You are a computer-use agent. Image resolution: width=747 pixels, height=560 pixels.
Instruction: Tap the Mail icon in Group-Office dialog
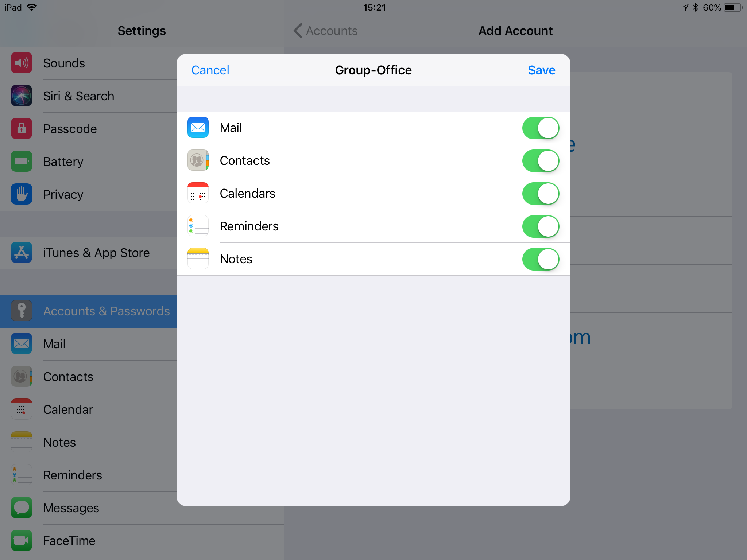pos(198,128)
